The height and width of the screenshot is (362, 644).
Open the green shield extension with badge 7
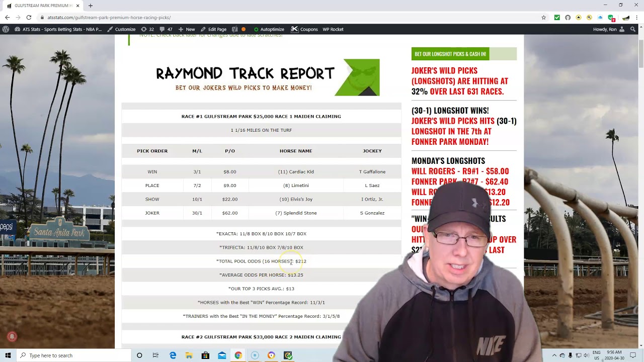point(611,18)
